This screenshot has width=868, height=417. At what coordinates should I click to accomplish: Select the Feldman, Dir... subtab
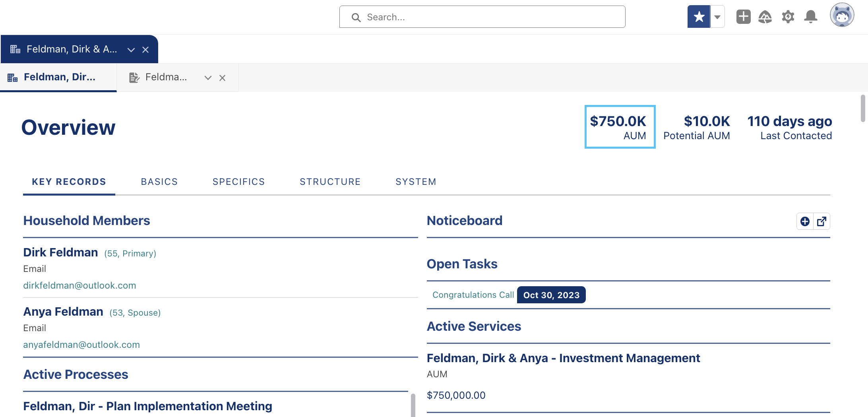[58, 77]
